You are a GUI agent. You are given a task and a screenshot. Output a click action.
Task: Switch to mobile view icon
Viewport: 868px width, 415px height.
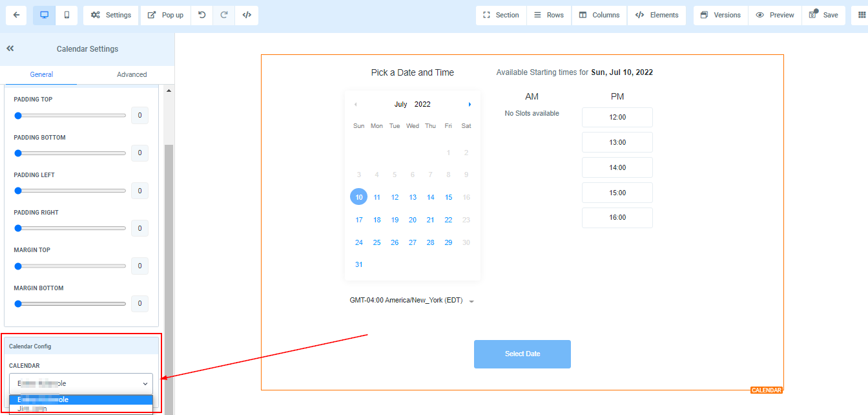[x=67, y=15]
